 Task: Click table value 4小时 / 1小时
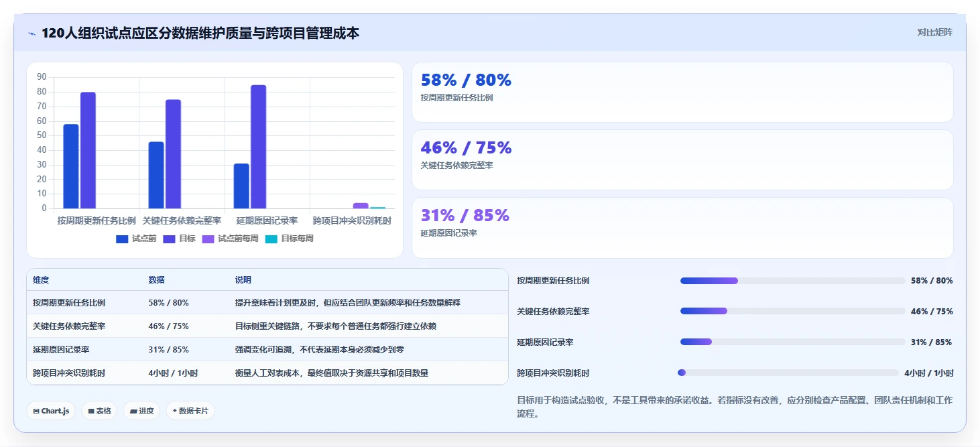[x=173, y=373]
